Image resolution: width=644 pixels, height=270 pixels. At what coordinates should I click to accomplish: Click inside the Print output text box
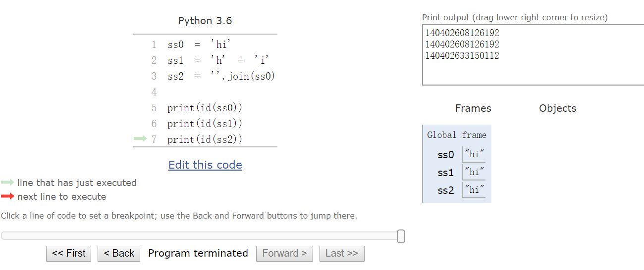(x=533, y=69)
